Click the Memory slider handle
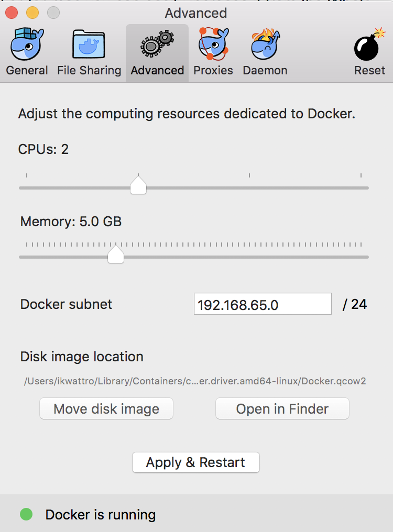 115,254
